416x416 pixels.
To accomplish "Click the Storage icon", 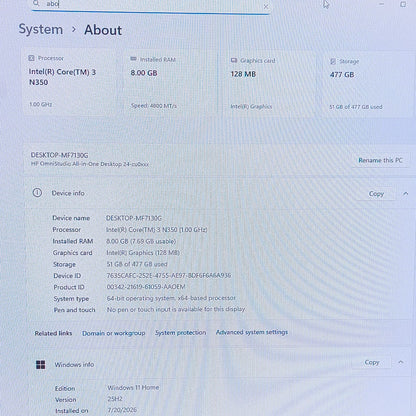I will (333, 61).
